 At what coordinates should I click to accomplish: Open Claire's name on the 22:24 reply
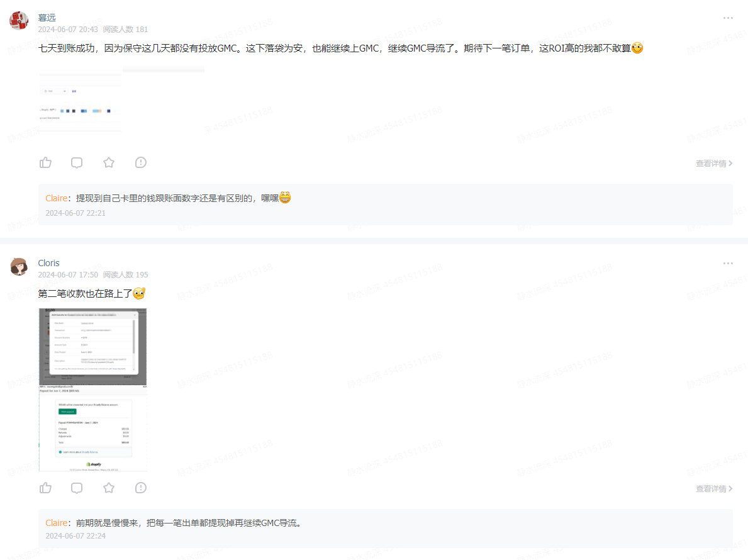(x=56, y=524)
